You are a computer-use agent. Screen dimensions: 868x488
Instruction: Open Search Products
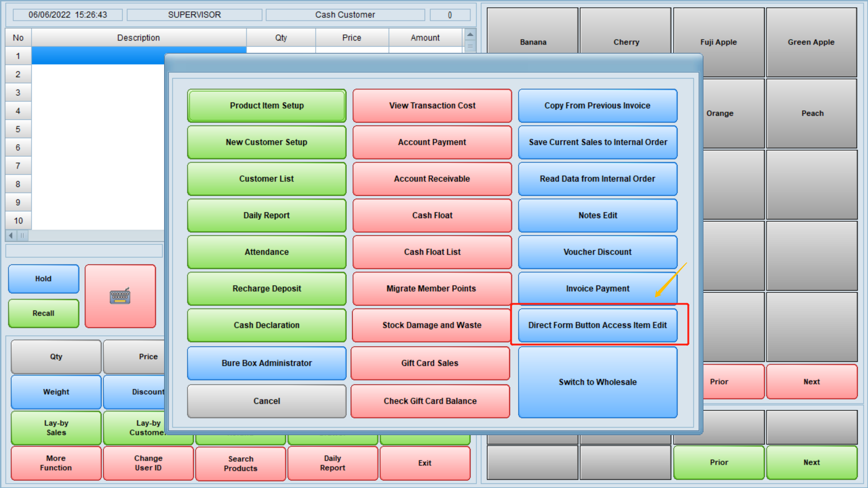point(240,463)
